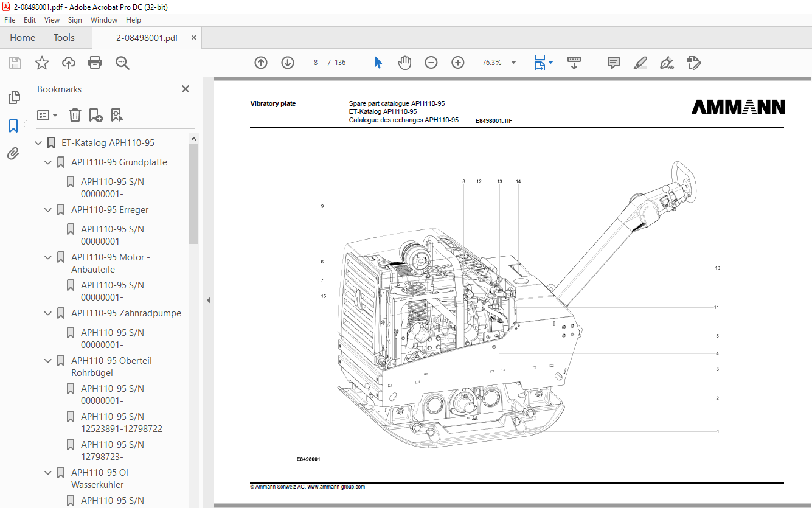
Task: Open the Help menu
Action: pyautogui.click(x=133, y=20)
